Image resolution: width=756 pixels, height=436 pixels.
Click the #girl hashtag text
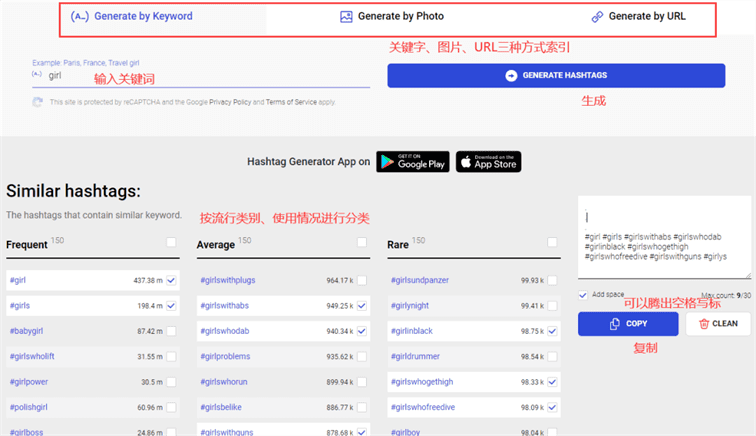coord(18,280)
